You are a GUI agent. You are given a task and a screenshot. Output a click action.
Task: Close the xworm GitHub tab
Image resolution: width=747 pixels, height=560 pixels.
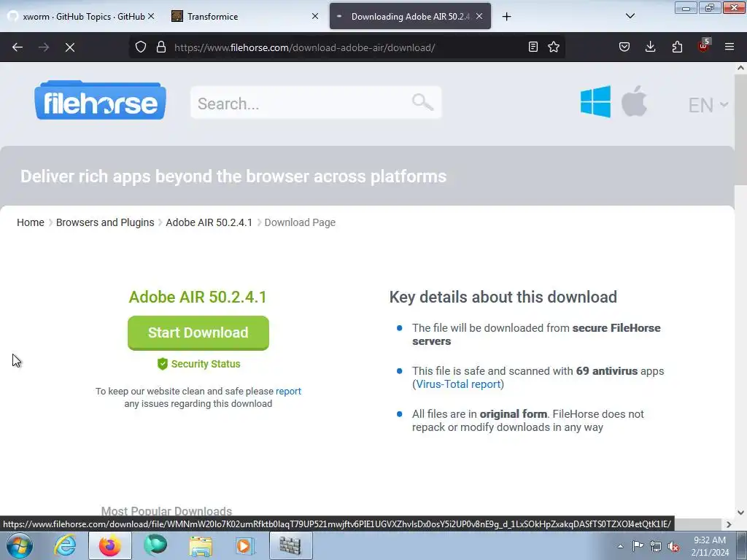(151, 16)
